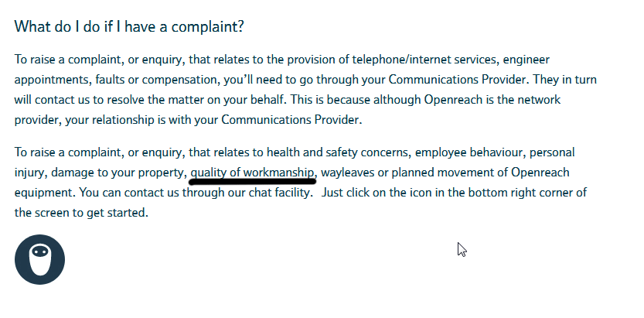Viewport: 644px width, 318px height.
Task: Open the chat bot icon
Action: pos(39,259)
